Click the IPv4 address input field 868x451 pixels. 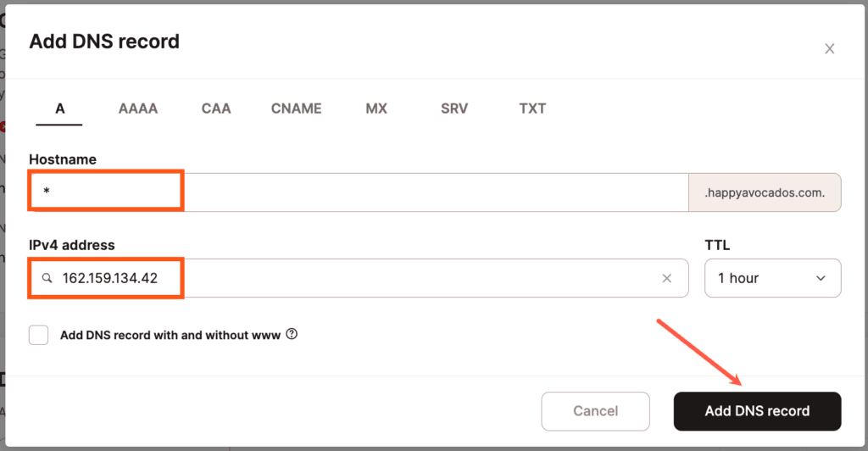tap(359, 278)
